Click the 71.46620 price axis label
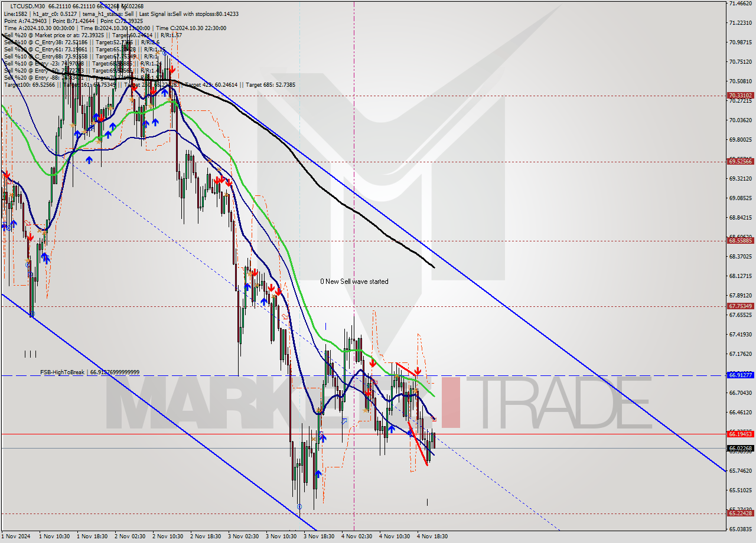The height and width of the screenshot is (543, 756). pos(740,4)
